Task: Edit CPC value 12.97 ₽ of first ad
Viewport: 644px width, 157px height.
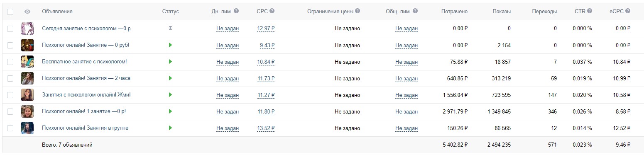Action: (x=266, y=29)
